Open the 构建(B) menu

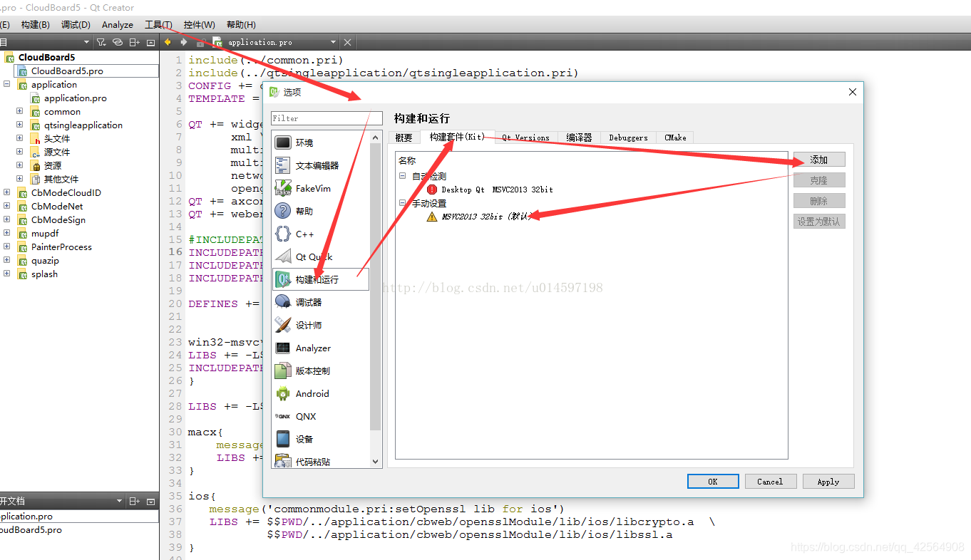coord(36,25)
